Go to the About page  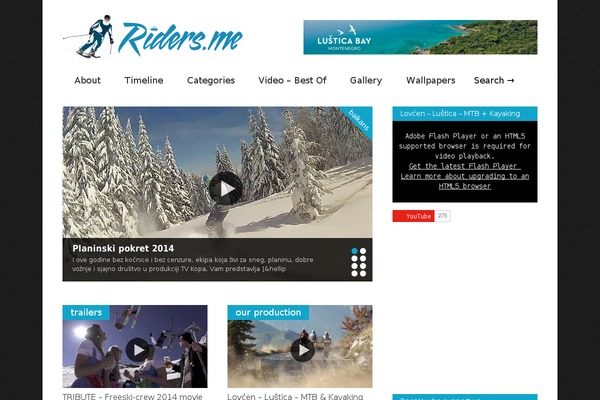pos(88,80)
